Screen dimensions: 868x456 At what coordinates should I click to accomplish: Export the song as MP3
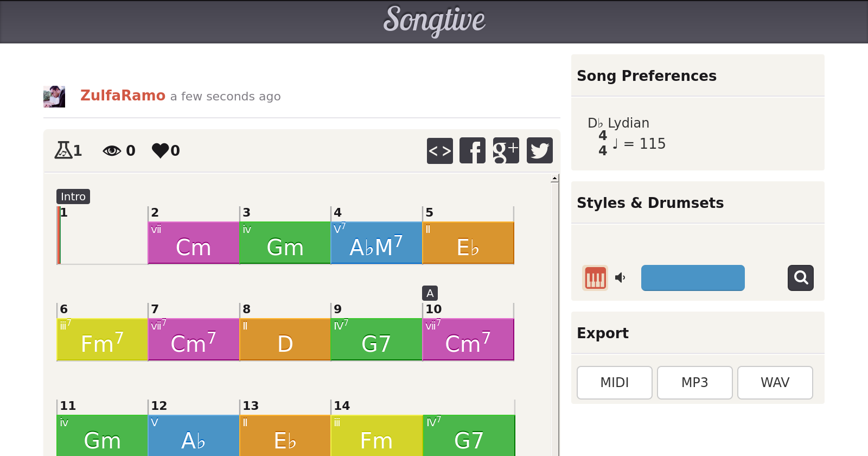tap(694, 383)
